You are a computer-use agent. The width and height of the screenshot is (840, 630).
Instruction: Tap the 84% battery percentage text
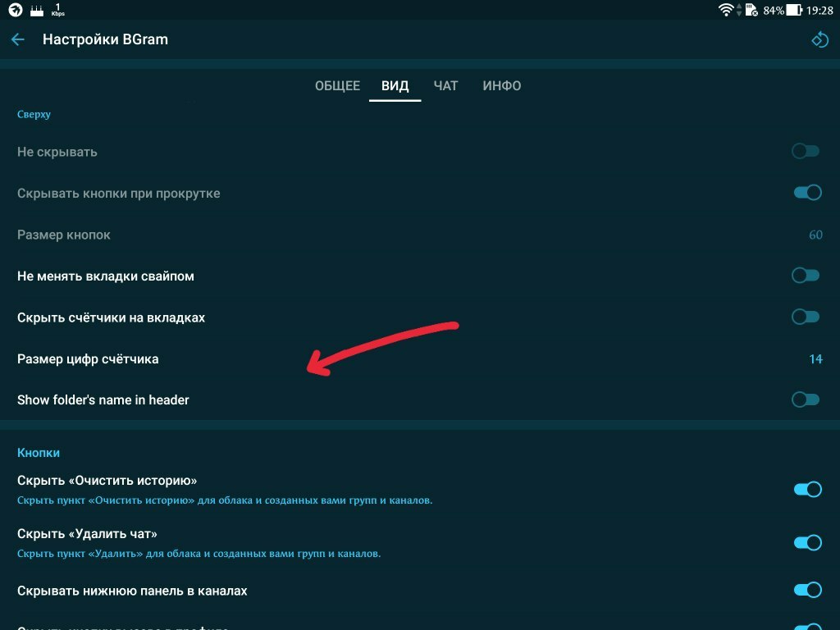coord(774,10)
